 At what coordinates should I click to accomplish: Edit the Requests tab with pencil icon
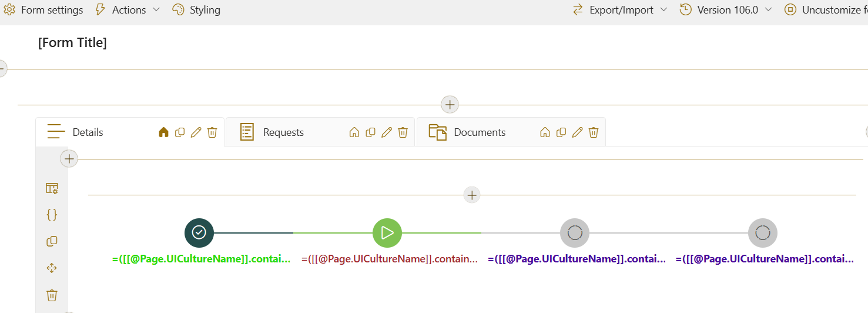coord(386,132)
